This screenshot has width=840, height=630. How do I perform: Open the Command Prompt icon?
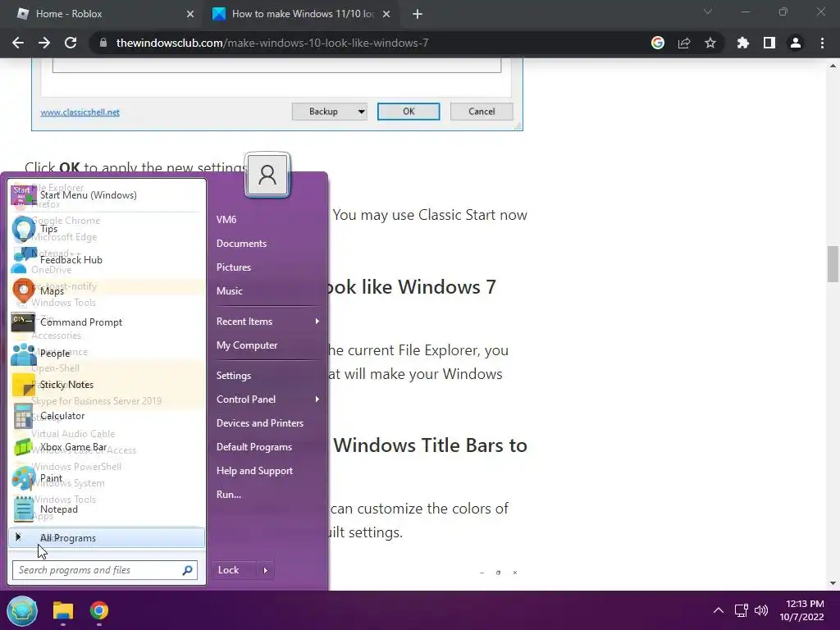point(23,322)
